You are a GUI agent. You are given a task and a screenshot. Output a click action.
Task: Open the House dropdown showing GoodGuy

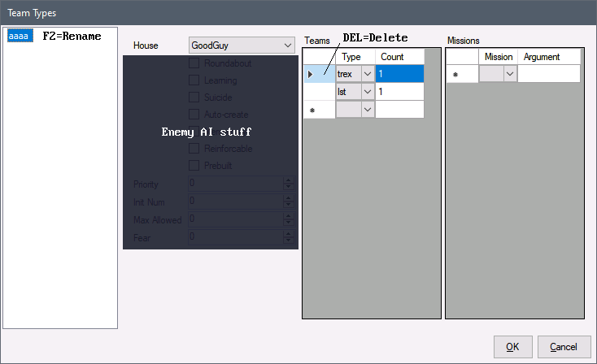[x=242, y=45]
